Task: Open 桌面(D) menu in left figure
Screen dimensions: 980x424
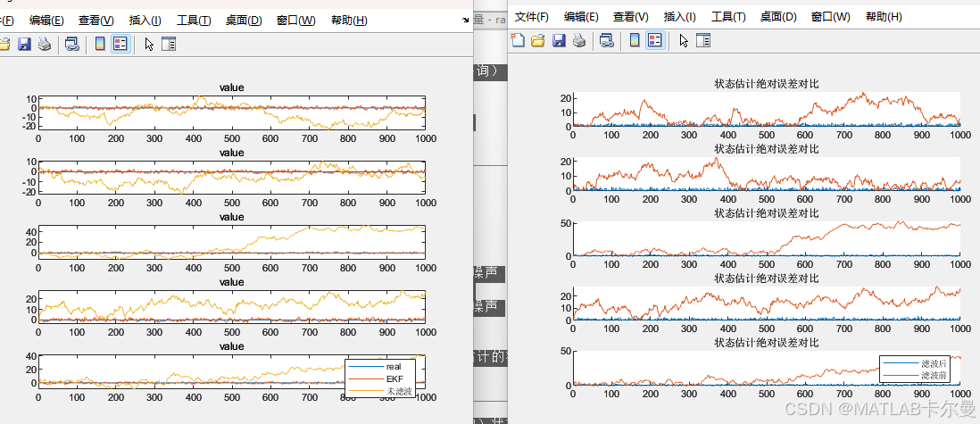Action: [244, 21]
